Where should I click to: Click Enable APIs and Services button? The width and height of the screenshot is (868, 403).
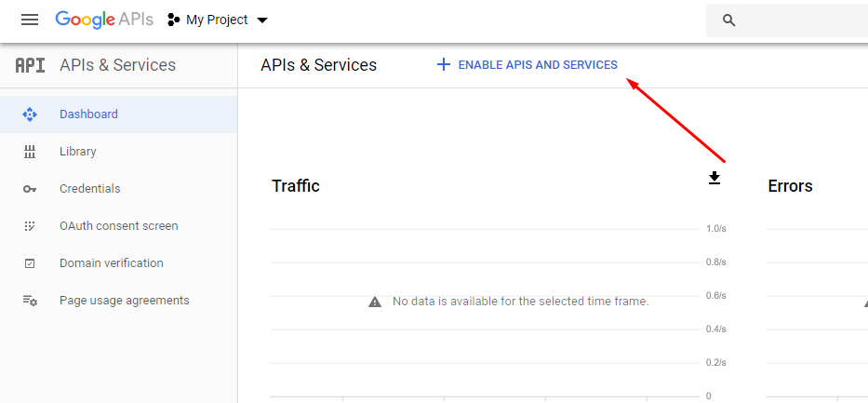pos(527,65)
